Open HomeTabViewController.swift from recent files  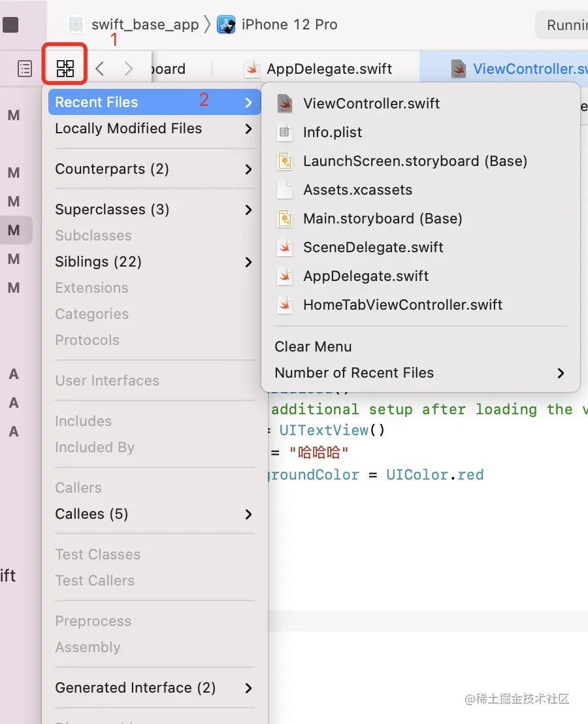[x=421, y=304]
